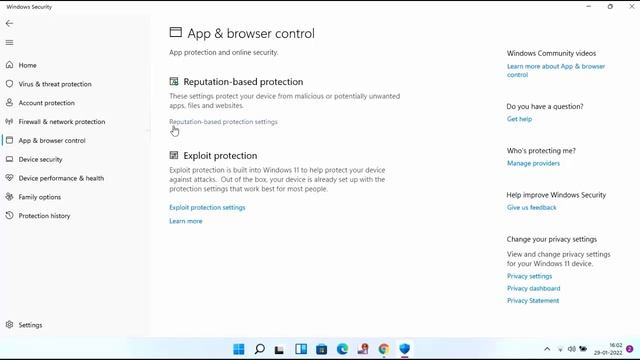This screenshot has height=360, width=640.
Task: Toggle the hamburger navigation menu
Action: click(9, 42)
